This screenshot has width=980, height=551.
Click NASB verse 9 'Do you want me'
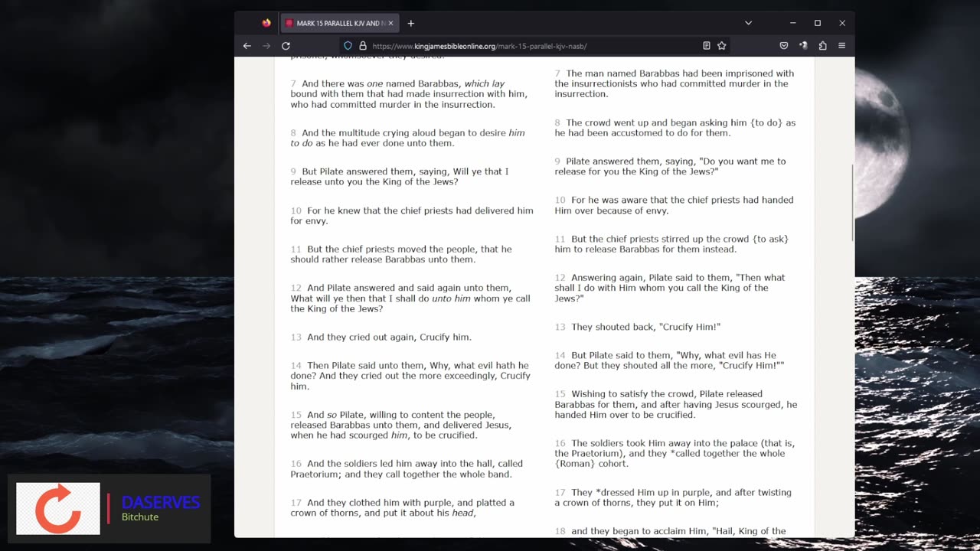670,166
